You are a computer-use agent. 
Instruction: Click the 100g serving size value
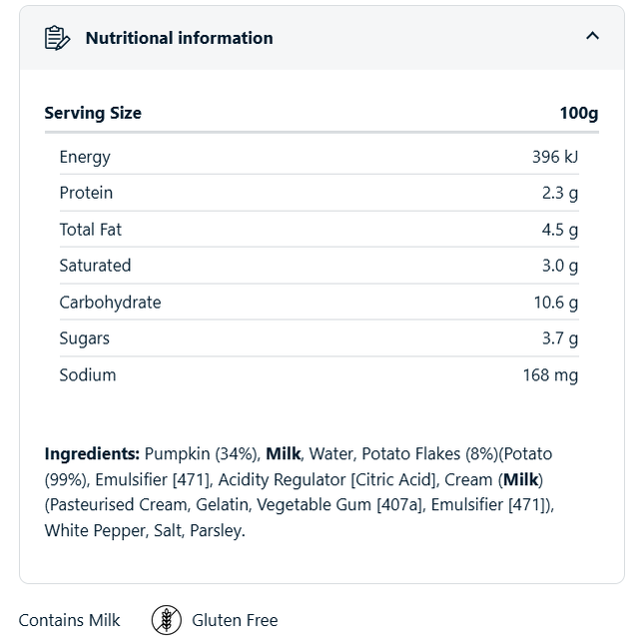click(x=578, y=113)
